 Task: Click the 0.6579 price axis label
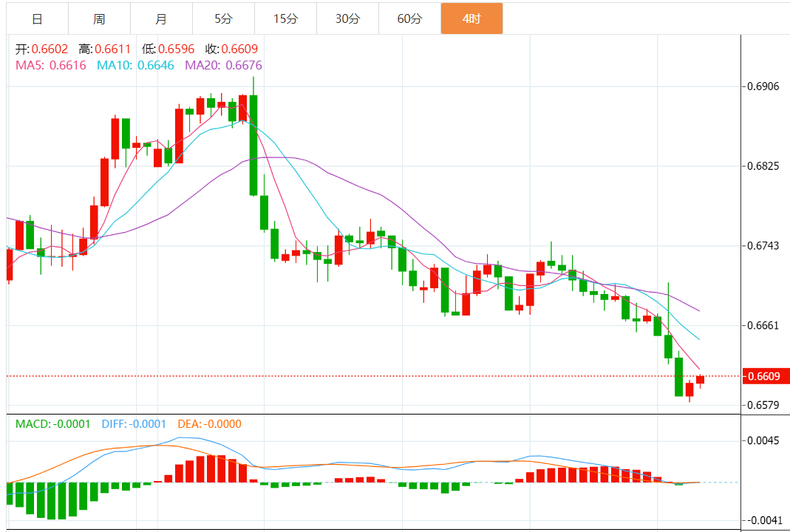pyautogui.click(x=763, y=405)
